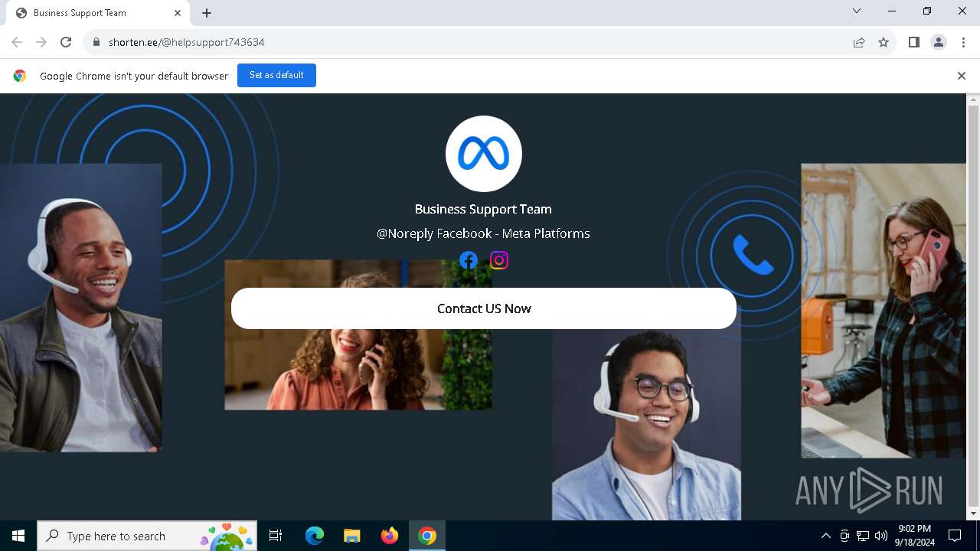View site information lock icon
Image resolution: width=980 pixels, height=551 pixels.
coord(96,42)
